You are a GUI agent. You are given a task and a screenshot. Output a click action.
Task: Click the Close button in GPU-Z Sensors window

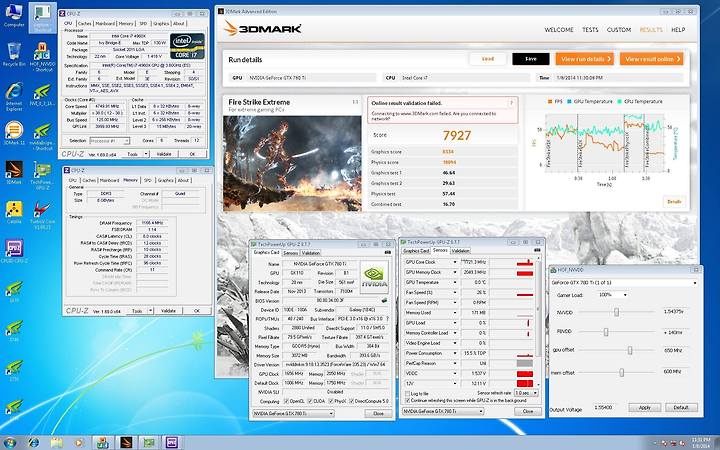pos(528,411)
